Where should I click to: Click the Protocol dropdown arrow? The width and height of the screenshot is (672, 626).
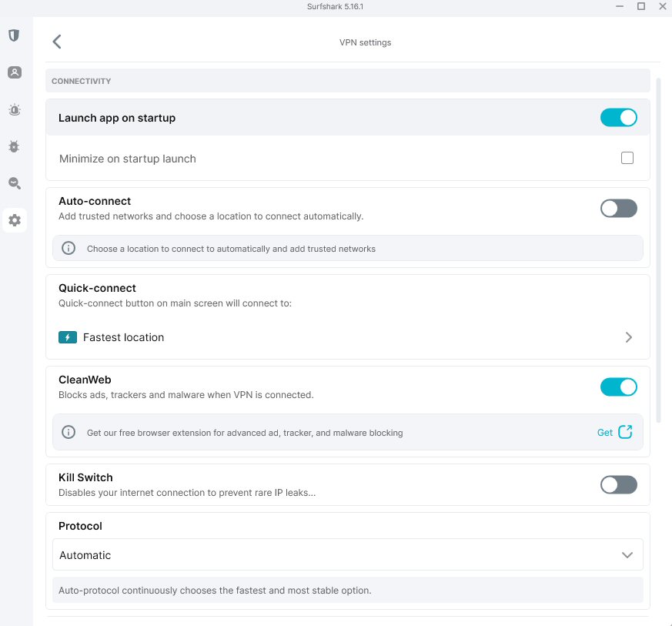pyautogui.click(x=627, y=555)
